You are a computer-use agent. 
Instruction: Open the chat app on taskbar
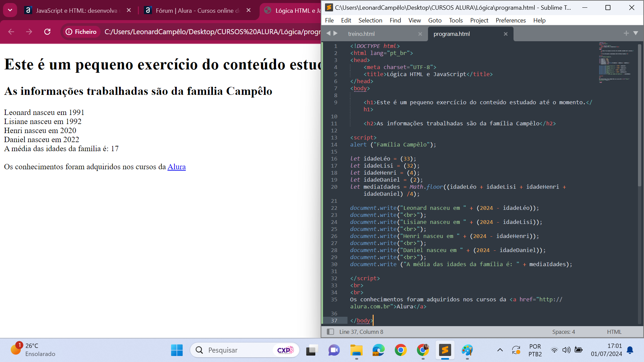(x=334, y=350)
